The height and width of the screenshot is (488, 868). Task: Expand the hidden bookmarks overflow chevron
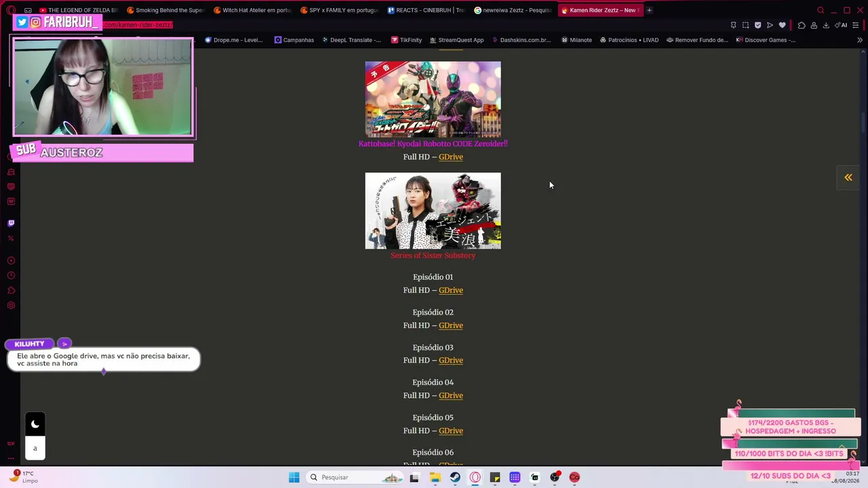coord(860,40)
